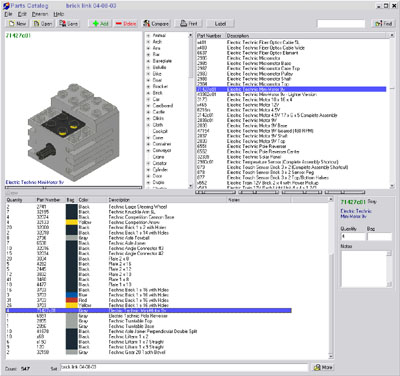This screenshot has width=400, height=376.
Task: Open the Help menu
Action: 59,14
